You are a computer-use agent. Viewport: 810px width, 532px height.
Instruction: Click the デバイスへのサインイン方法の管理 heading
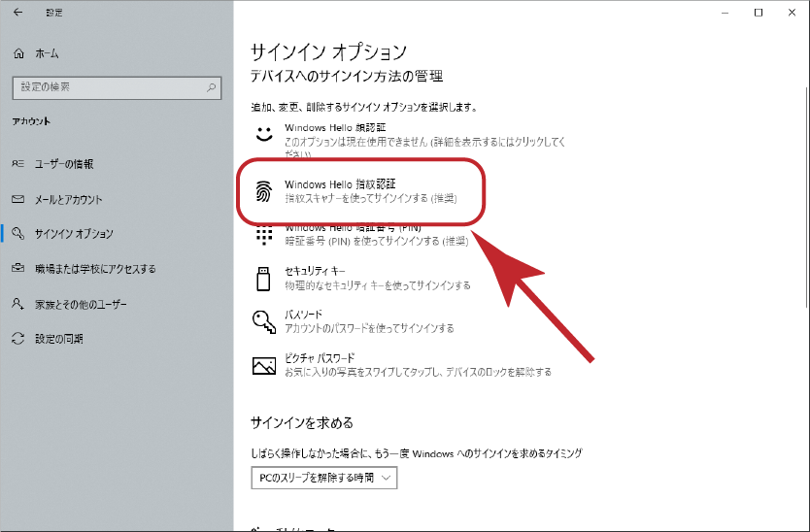click(x=347, y=77)
